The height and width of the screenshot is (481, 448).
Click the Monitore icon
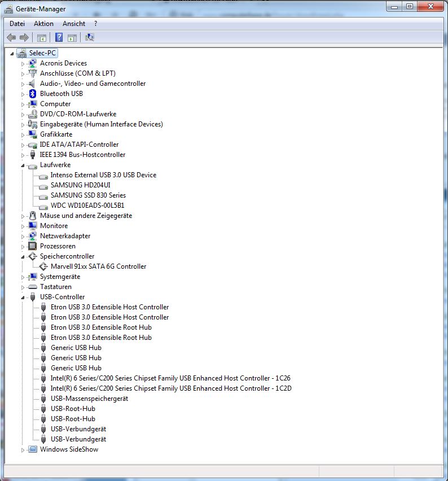[x=33, y=226]
